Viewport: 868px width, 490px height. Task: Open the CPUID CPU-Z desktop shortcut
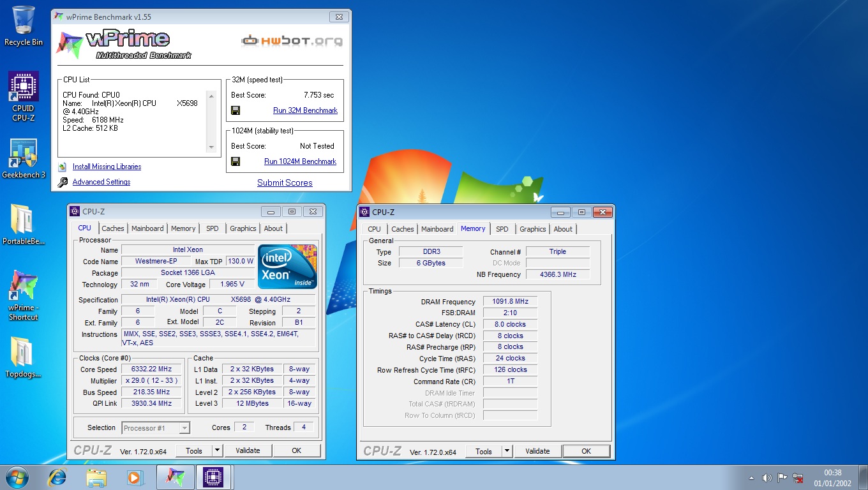click(24, 96)
